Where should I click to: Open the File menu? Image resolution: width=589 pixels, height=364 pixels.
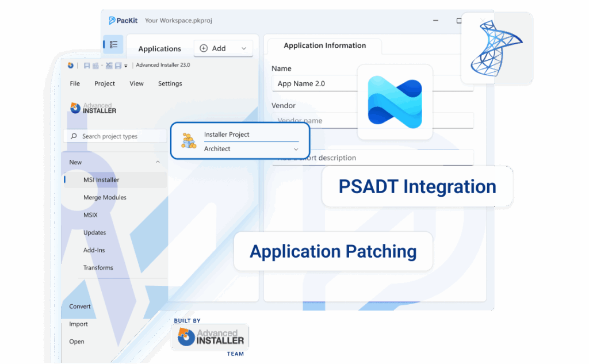point(75,83)
